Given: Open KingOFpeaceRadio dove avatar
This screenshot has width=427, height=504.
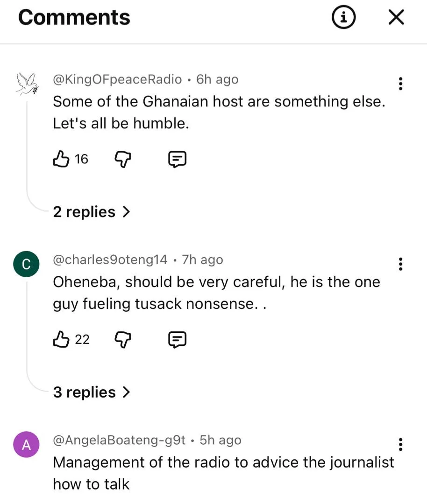Looking at the screenshot, I should [27, 84].
